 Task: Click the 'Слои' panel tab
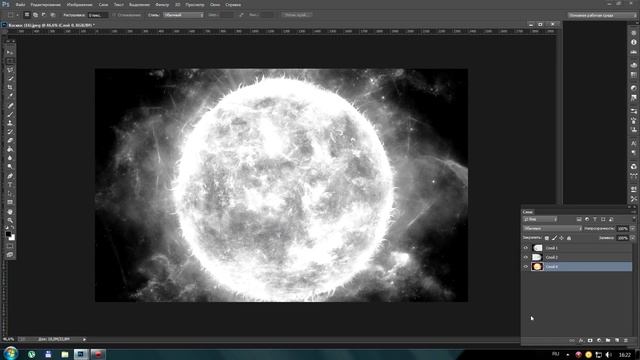(x=528, y=212)
